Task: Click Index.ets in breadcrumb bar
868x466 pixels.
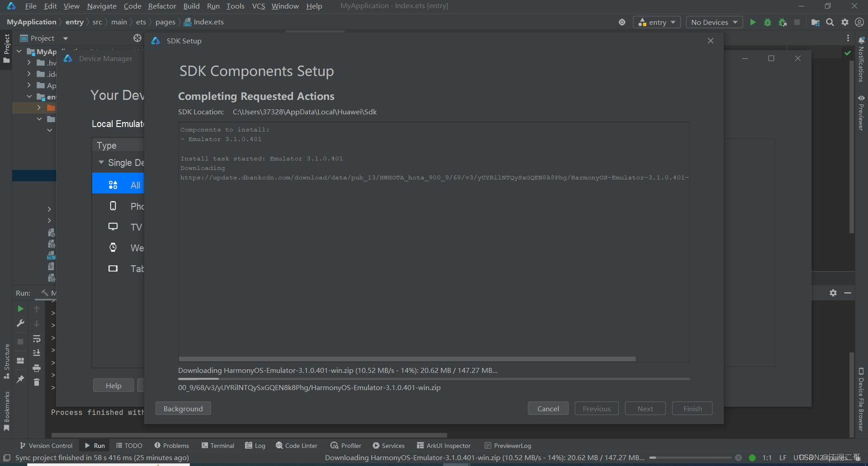Action: coord(204,22)
